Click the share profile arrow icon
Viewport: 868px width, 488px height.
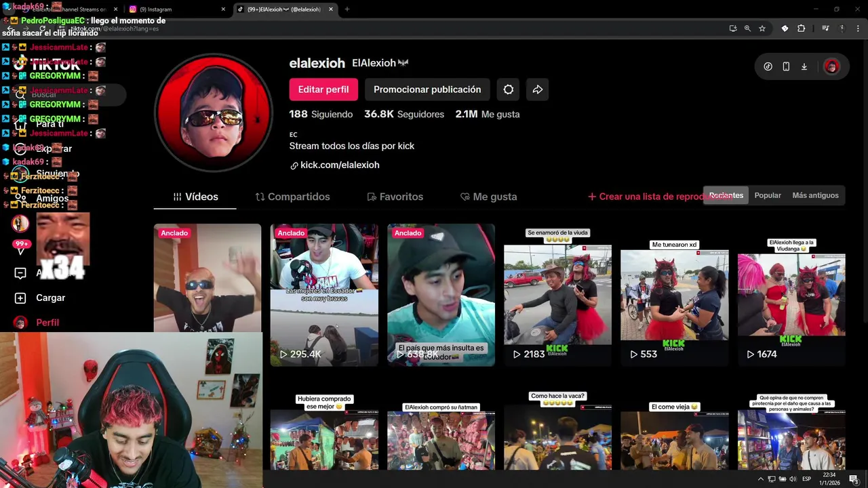point(538,89)
